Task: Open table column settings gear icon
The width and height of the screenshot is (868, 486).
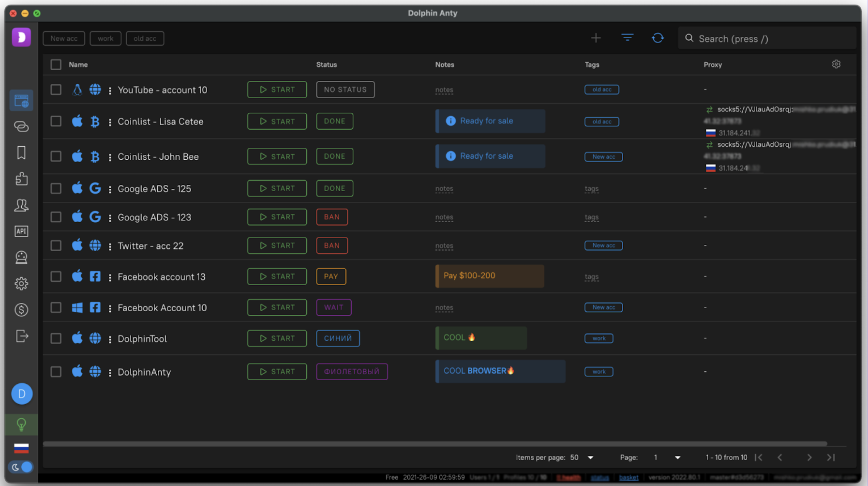Action: (836, 64)
